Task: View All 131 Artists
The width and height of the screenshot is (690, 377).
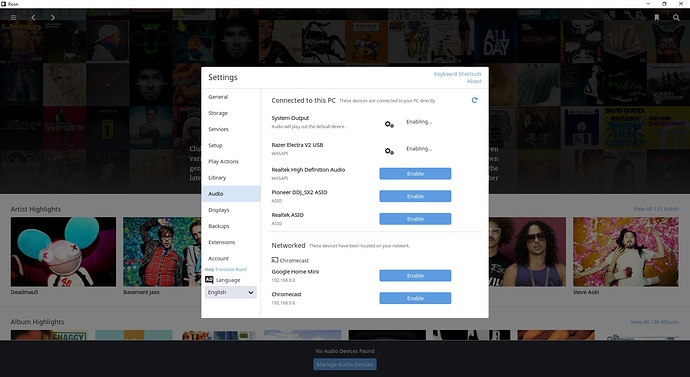Action: coord(656,209)
